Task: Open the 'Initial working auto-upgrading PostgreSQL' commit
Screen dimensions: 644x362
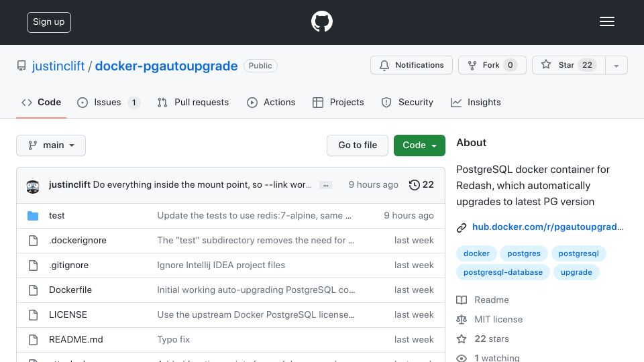Action: (256, 290)
